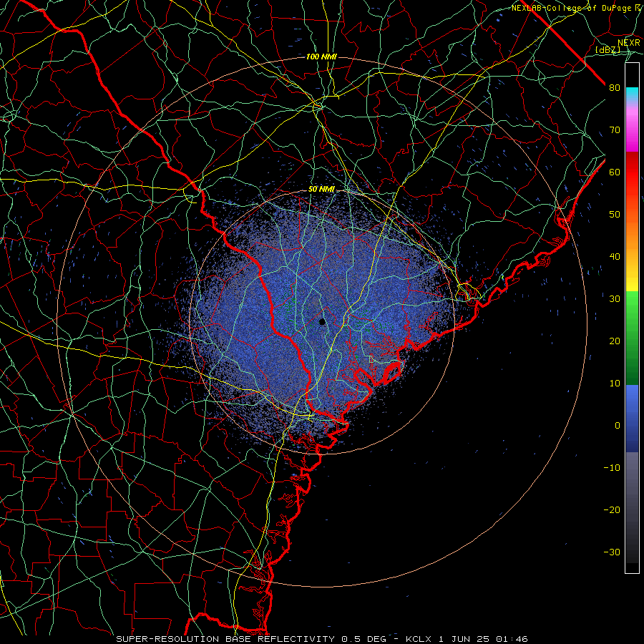644x644 pixels.
Task: Click the 10 value on the color scale
Action: point(615,384)
